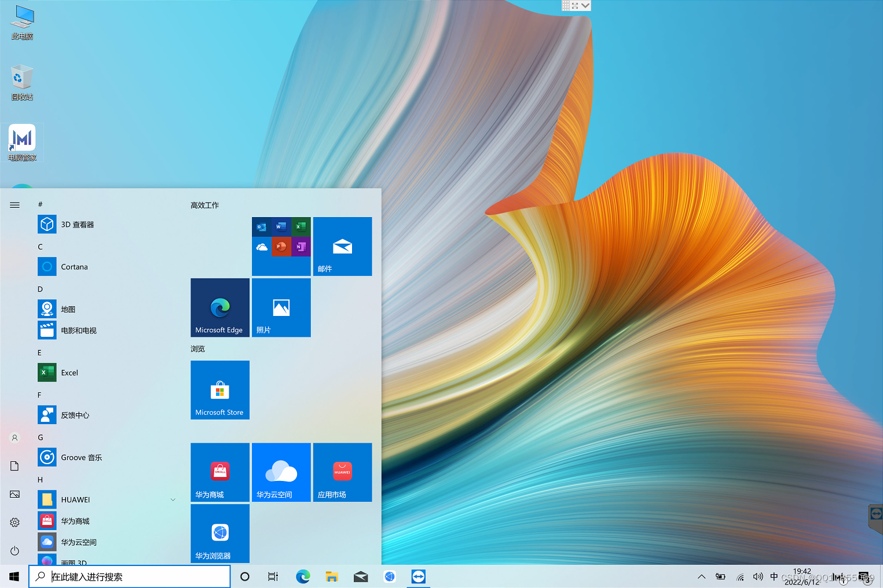Show hidden tray icons chevron

click(702, 576)
